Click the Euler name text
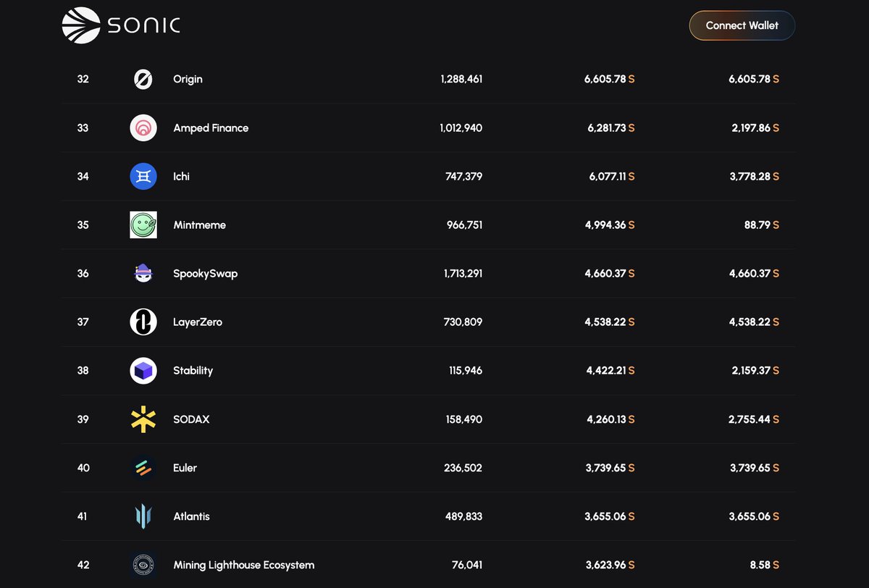This screenshot has width=869, height=588. (x=185, y=468)
